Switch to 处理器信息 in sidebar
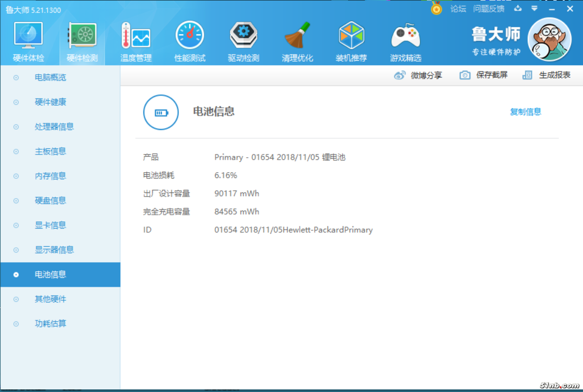 [x=54, y=127]
